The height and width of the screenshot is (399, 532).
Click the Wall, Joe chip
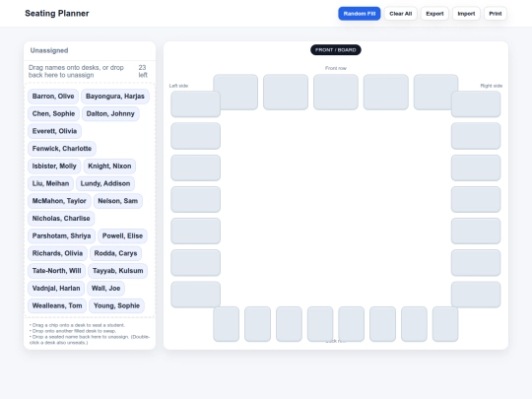coord(105,289)
